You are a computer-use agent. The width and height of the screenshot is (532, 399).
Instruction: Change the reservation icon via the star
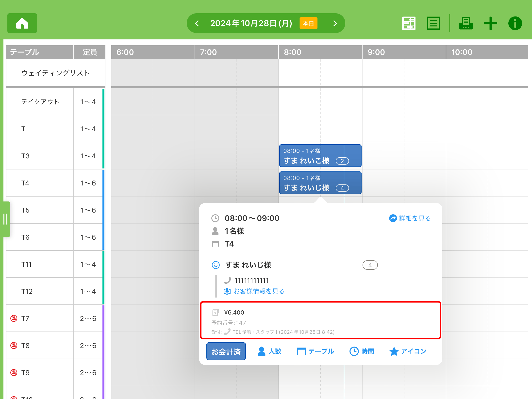[408, 351]
